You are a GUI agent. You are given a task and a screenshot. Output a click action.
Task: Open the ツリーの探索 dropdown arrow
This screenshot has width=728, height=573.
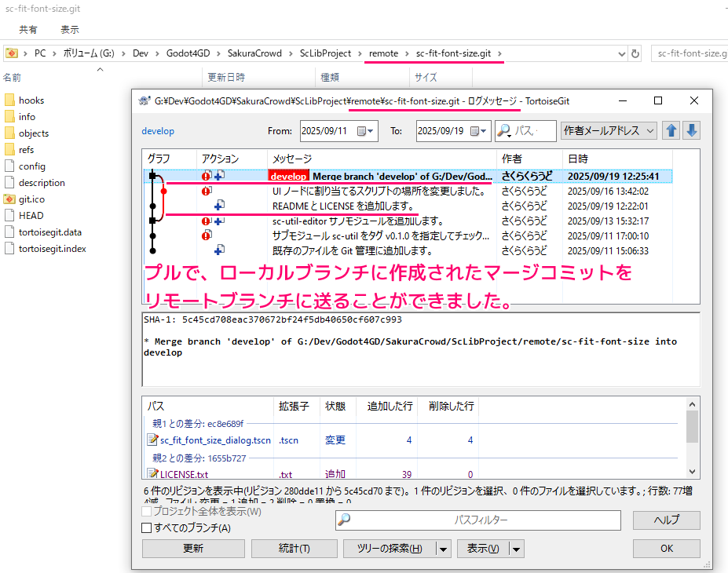[x=444, y=549]
